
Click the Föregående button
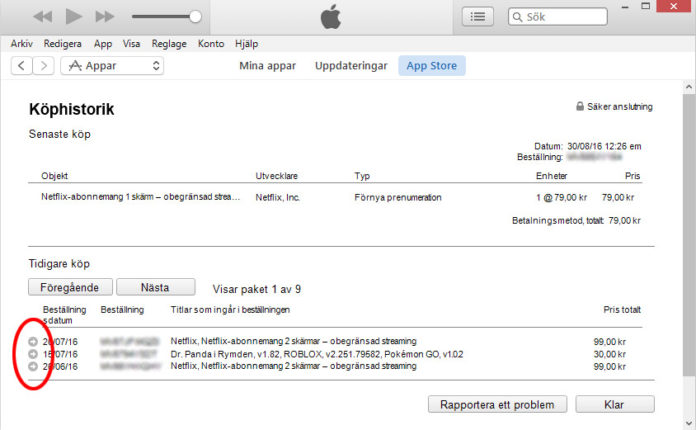(70, 287)
